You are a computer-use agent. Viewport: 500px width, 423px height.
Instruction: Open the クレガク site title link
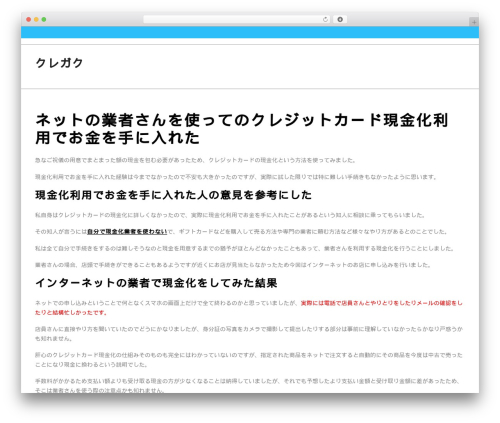click(59, 63)
